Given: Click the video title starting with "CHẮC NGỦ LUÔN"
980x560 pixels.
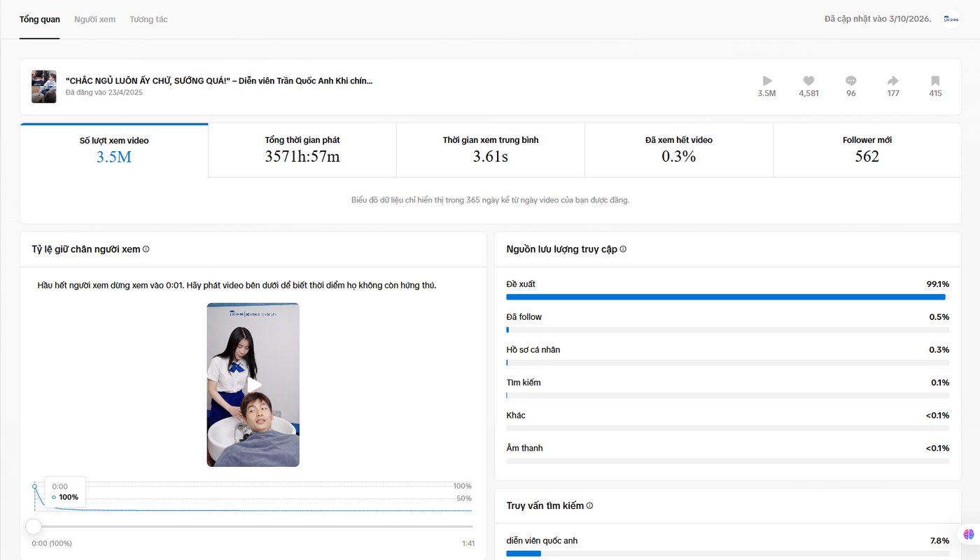Looking at the screenshot, I should tap(219, 80).
